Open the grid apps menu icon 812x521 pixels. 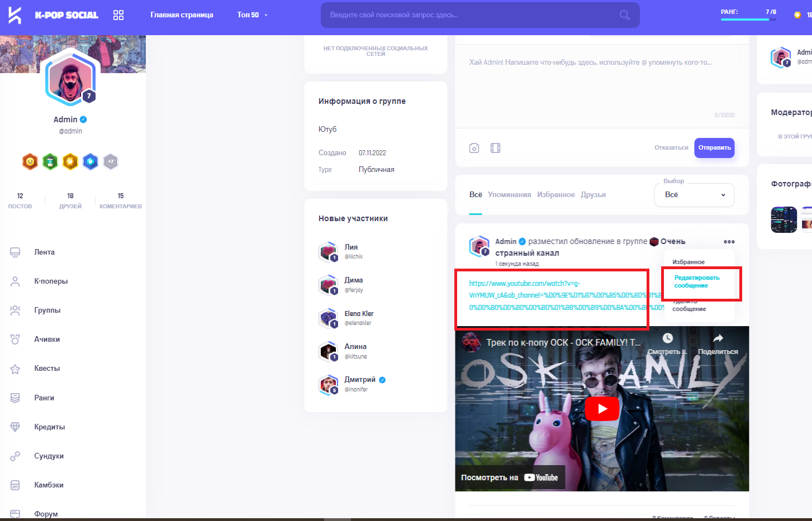tap(118, 15)
